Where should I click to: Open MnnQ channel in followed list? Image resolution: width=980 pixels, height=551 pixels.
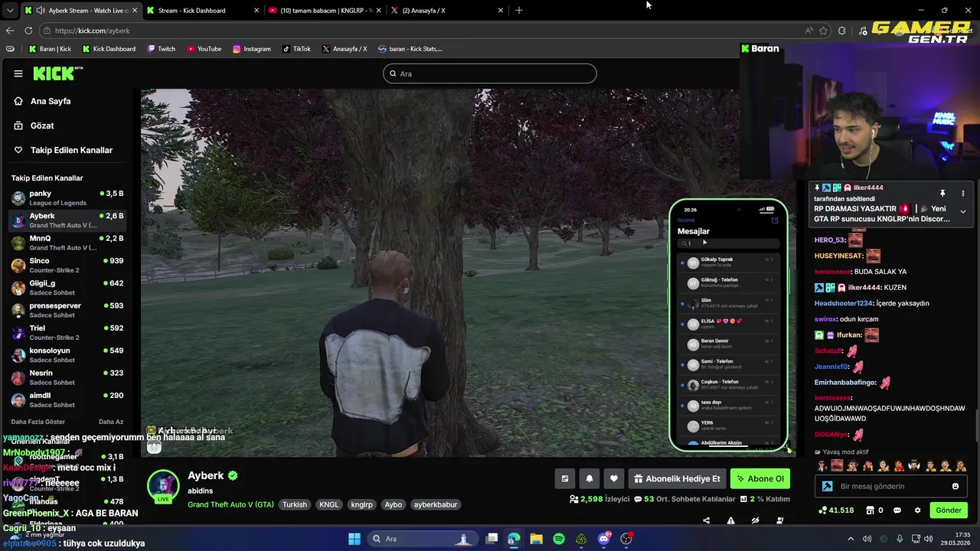69,243
